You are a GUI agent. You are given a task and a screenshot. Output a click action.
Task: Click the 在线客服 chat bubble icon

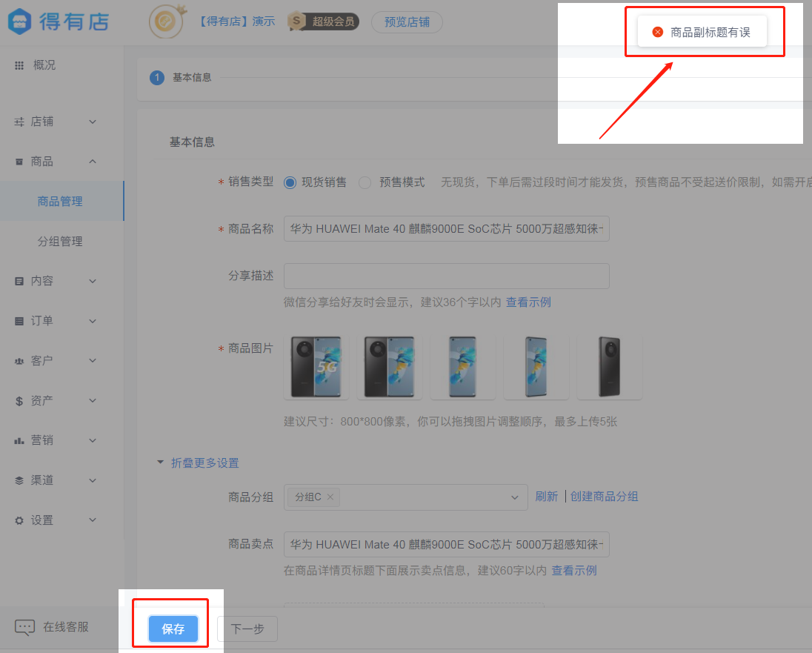[24, 628]
